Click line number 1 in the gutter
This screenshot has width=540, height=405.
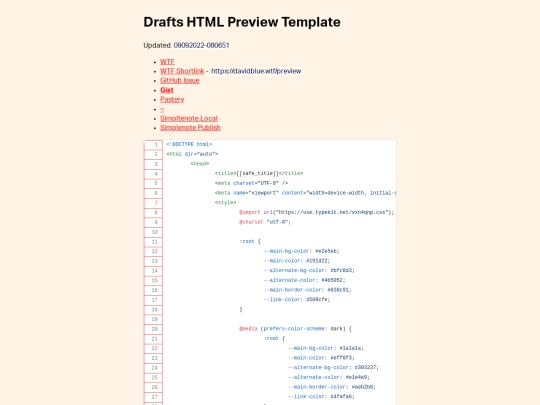153,145
